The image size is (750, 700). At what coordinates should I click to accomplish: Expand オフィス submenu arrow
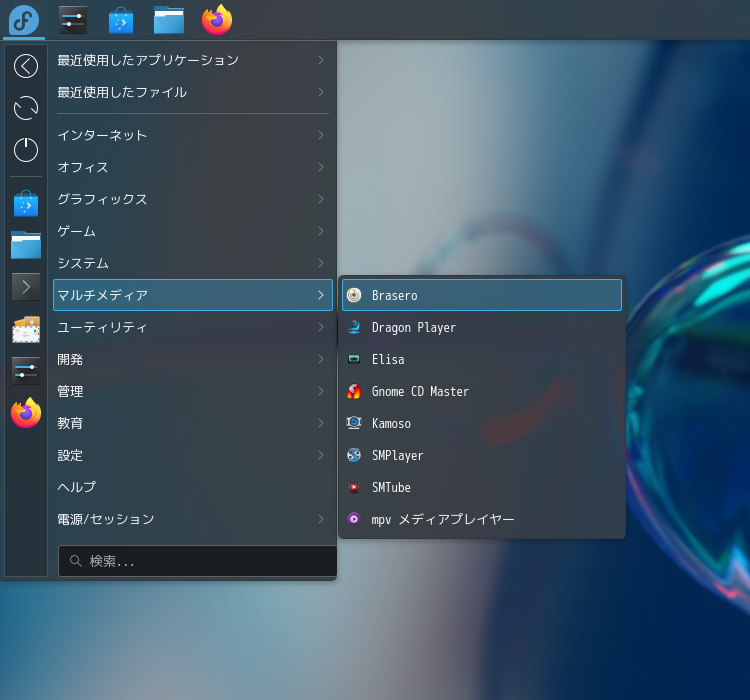pos(321,167)
